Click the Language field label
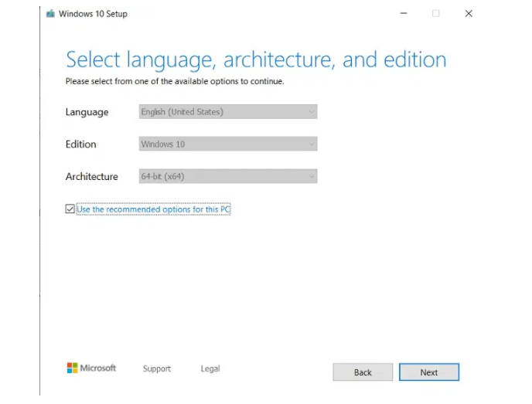The width and height of the screenshot is (532, 404). tap(87, 112)
